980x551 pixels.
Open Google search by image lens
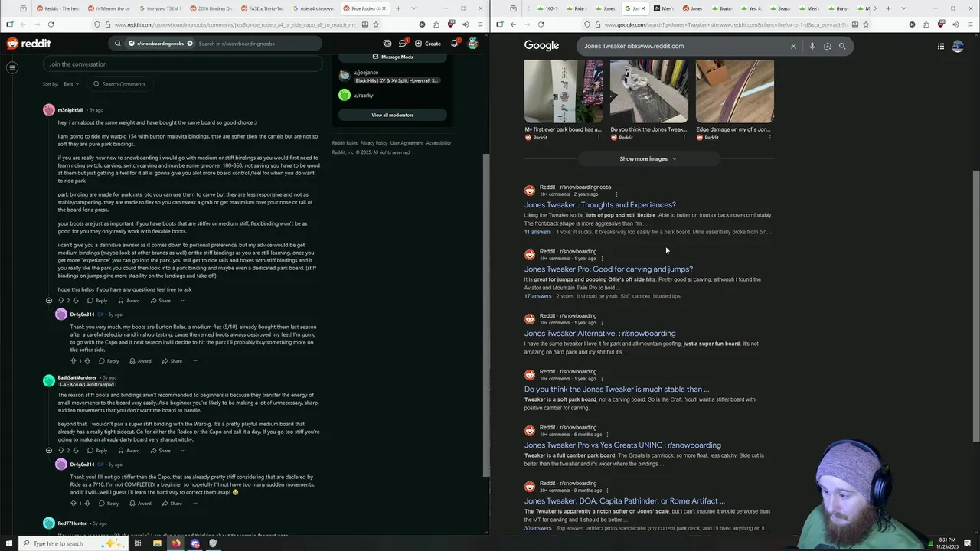[827, 46]
